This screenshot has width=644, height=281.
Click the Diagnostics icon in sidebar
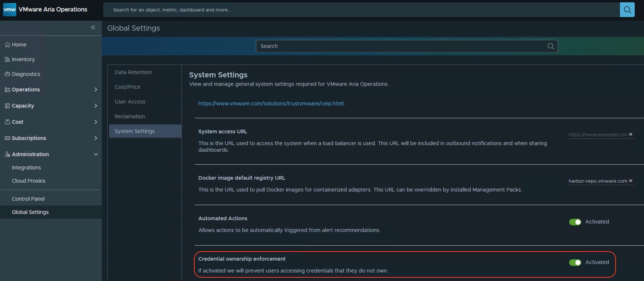click(x=7, y=74)
